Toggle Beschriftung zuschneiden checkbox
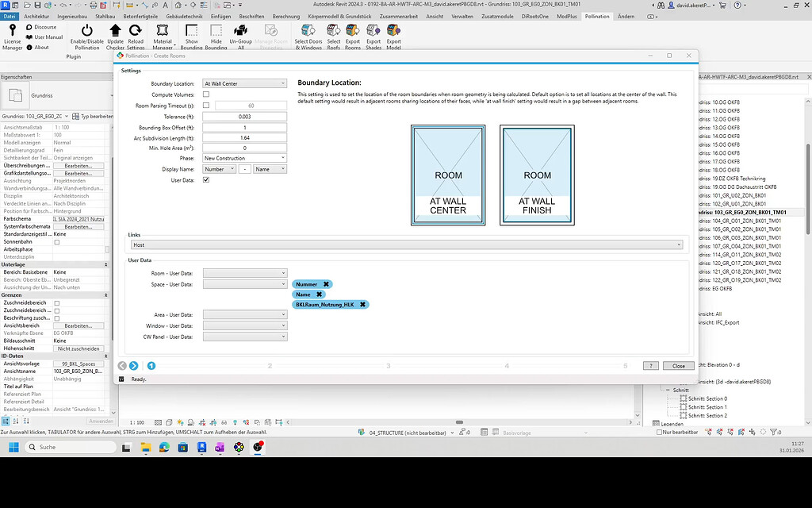 pyautogui.click(x=57, y=318)
